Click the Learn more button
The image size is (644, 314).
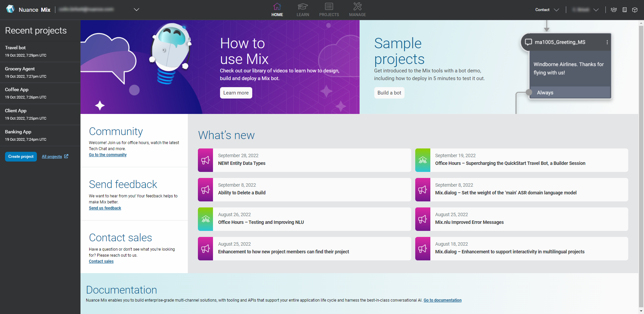(236, 93)
